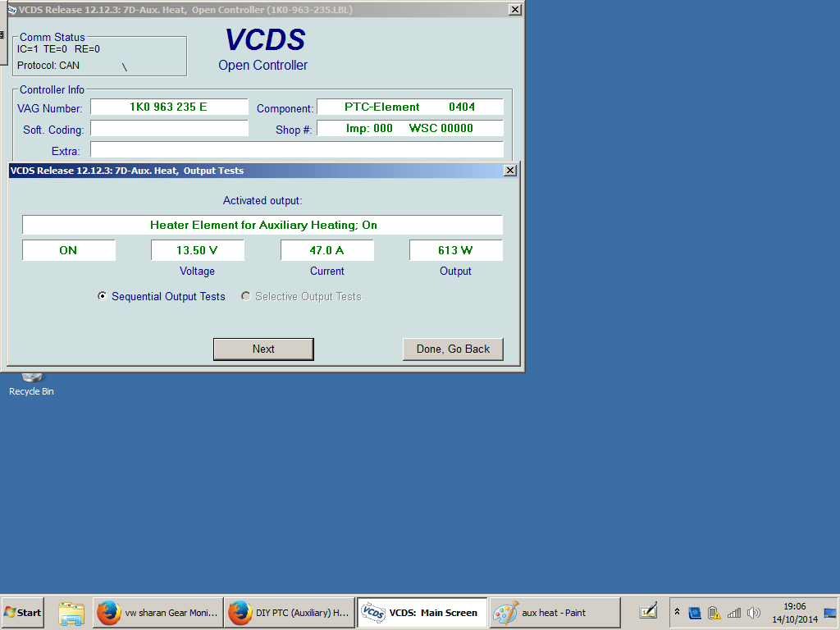Click the Soft. Coding field
Viewport: 840px width, 630px height.
169,129
